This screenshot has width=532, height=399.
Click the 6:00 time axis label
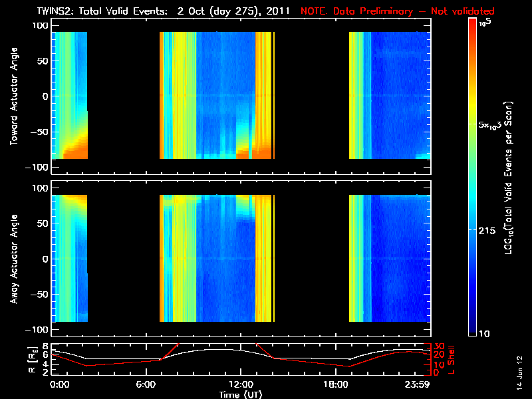pyautogui.click(x=146, y=385)
